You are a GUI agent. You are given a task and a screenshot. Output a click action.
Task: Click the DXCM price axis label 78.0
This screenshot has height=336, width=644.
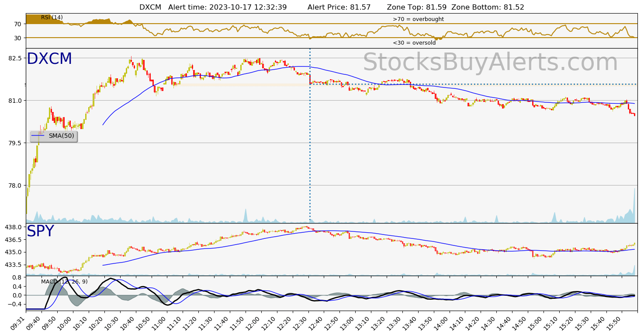[15, 185]
